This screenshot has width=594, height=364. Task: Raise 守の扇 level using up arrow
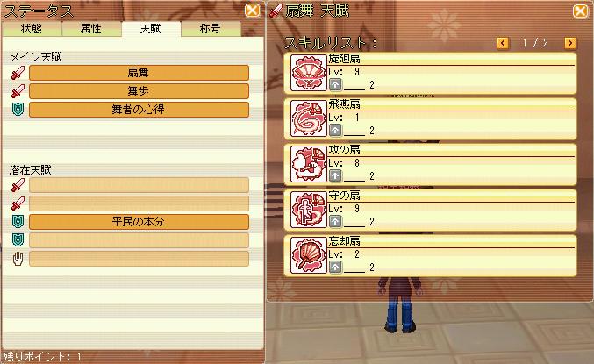click(335, 221)
